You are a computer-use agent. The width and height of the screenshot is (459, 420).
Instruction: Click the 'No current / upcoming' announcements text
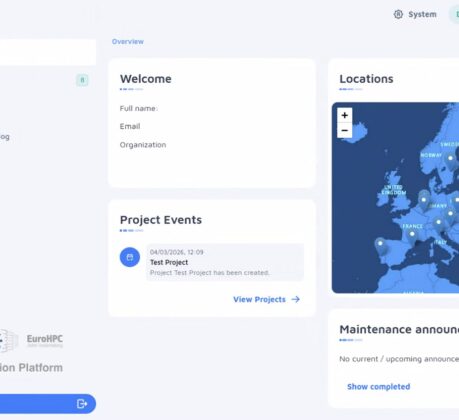point(399,359)
